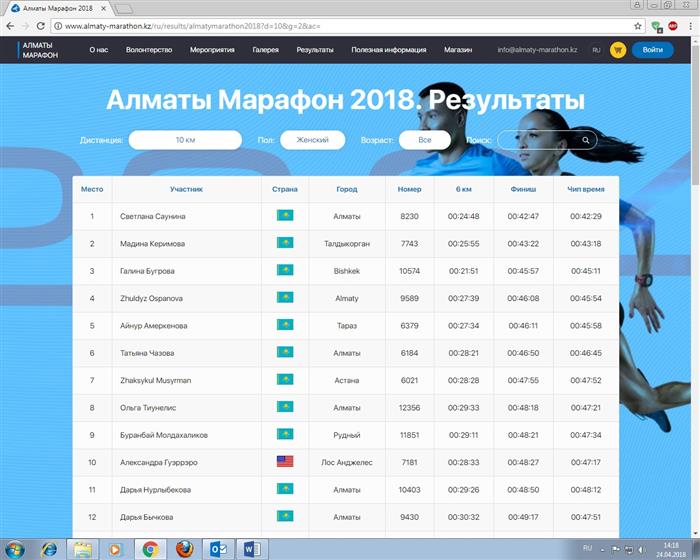Click the info@almaty-marathon.kz email link
Viewport: 700px width, 560px height.
537,49
